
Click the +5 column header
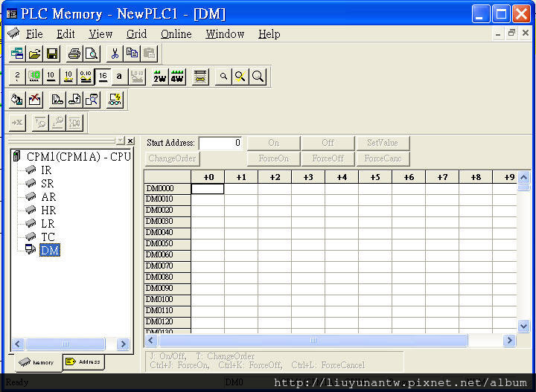point(375,177)
